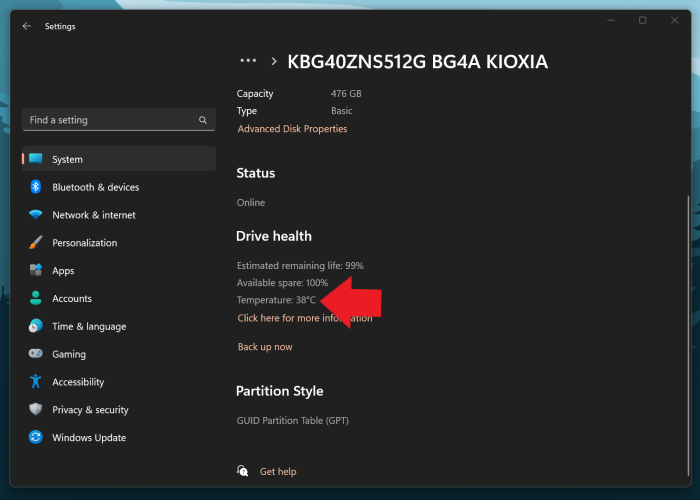Open Advanced Disk Properties link
This screenshot has height=500, width=700.
tap(292, 129)
